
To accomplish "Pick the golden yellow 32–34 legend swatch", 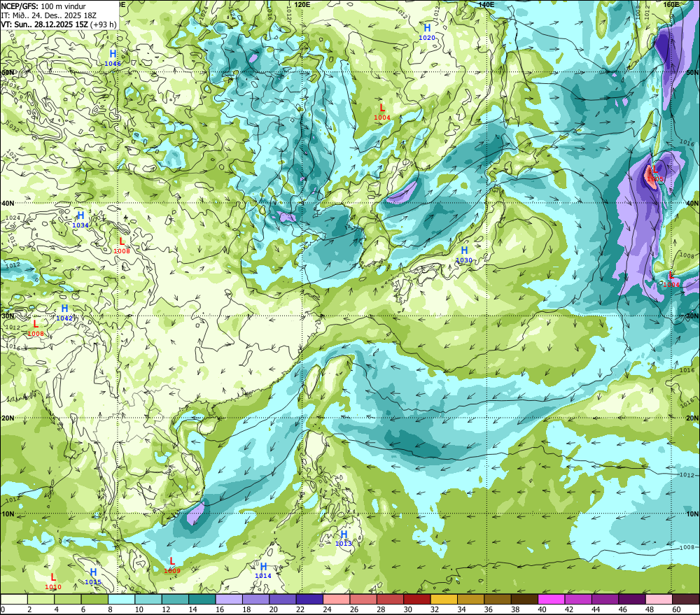I will (x=444, y=599).
